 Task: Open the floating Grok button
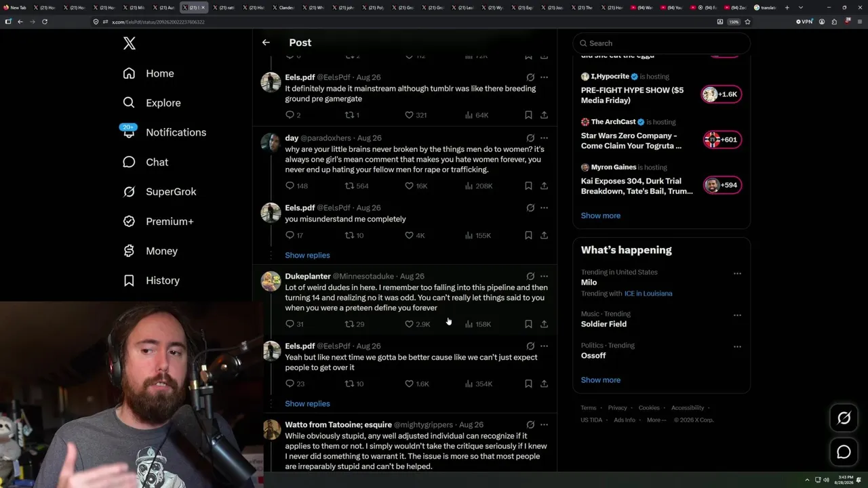pyautogui.click(x=844, y=418)
